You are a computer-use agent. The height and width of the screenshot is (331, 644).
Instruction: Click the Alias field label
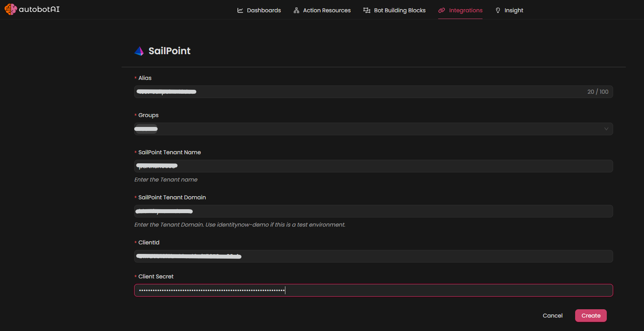(145, 78)
